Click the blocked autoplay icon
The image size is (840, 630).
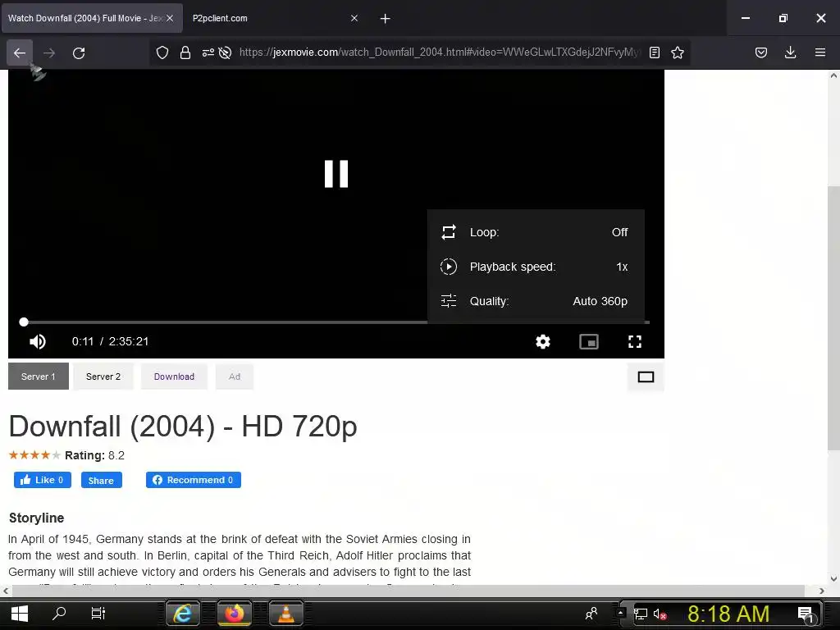tap(226, 52)
